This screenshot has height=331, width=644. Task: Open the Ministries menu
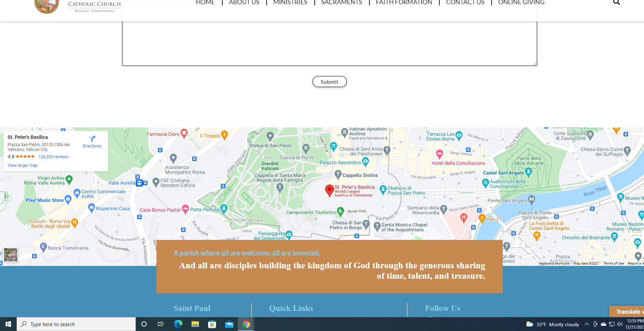pyautogui.click(x=290, y=3)
